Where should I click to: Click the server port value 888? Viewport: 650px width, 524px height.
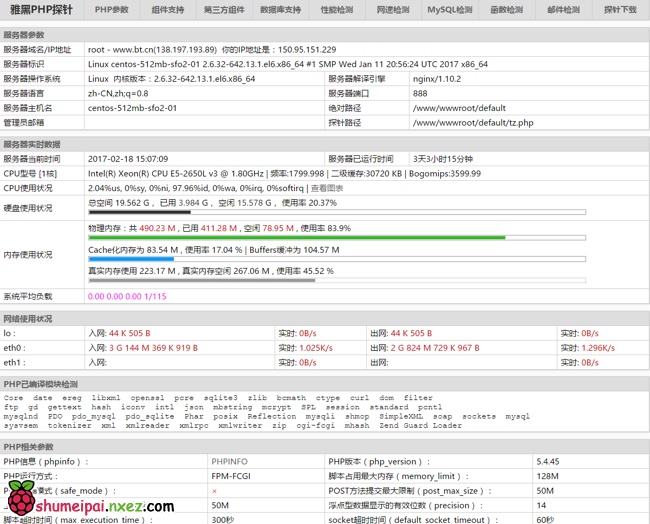pos(420,93)
